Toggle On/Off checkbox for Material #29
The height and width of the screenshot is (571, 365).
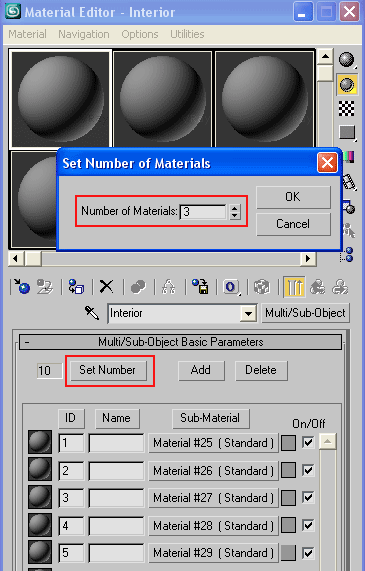click(308, 552)
